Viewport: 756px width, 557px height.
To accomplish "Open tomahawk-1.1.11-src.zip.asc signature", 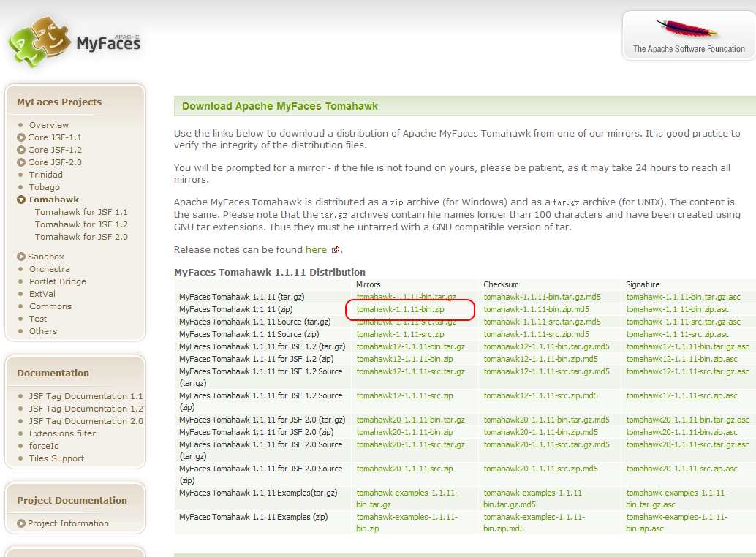I will [678, 334].
